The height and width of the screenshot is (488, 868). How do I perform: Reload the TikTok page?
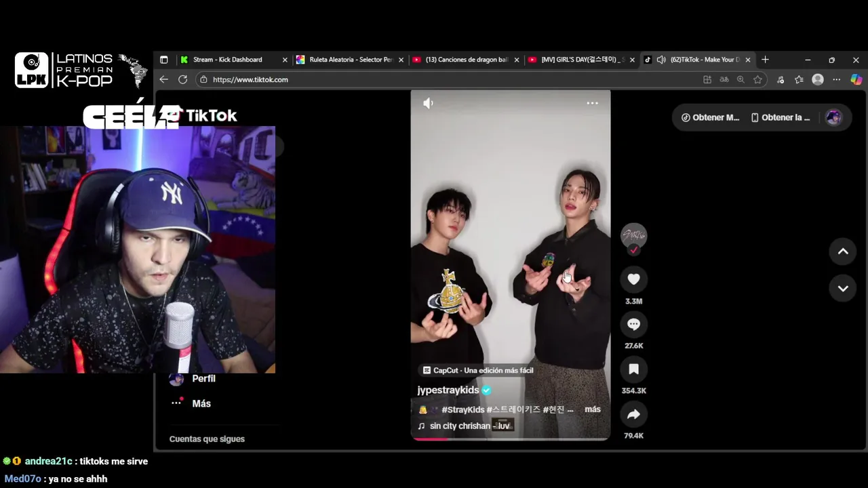click(182, 79)
